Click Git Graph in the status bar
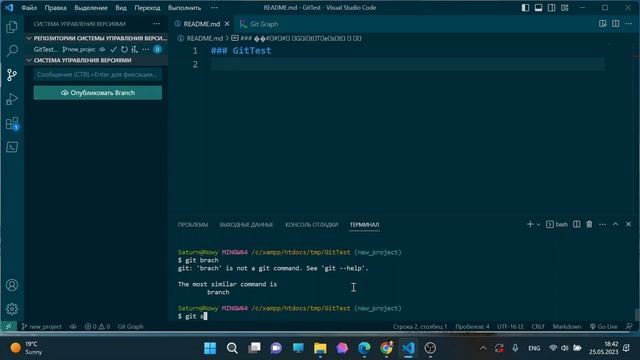This screenshot has width=640, height=360. point(130,327)
